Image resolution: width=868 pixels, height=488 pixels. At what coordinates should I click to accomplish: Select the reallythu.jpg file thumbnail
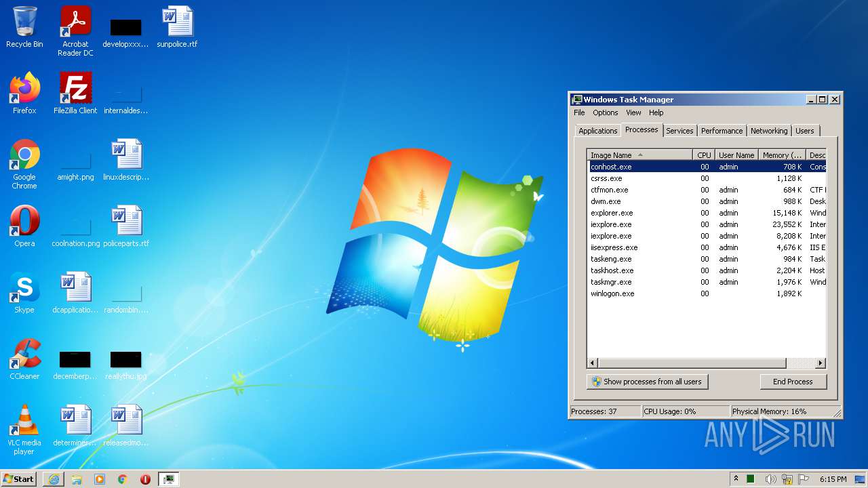(126, 365)
